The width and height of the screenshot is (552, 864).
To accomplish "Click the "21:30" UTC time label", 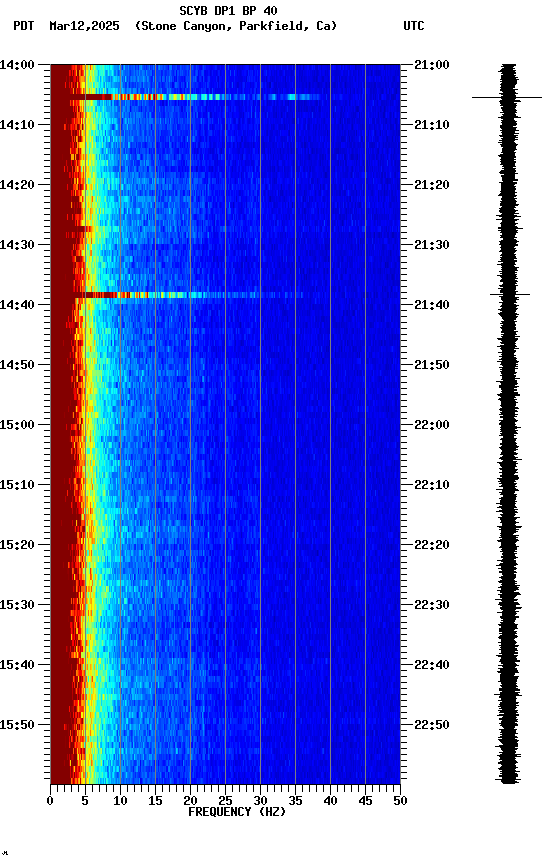I will pyautogui.click(x=432, y=245).
